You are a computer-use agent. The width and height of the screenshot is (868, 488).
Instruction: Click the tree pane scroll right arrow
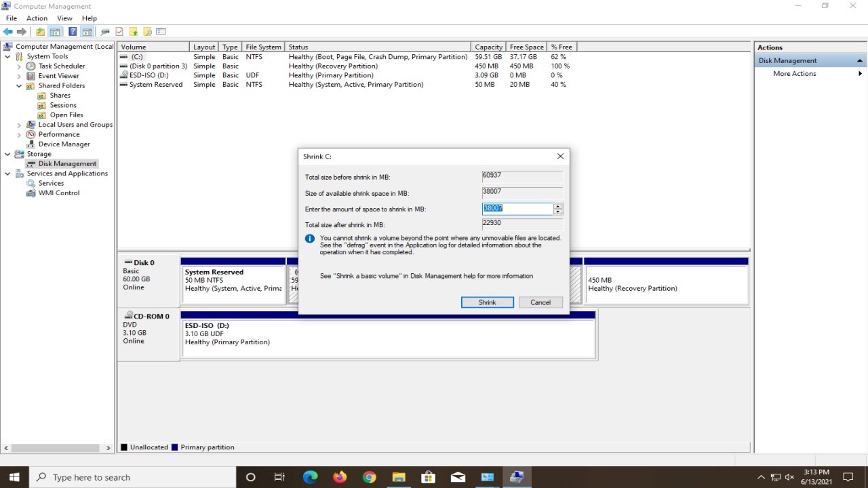click(x=108, y=448)
